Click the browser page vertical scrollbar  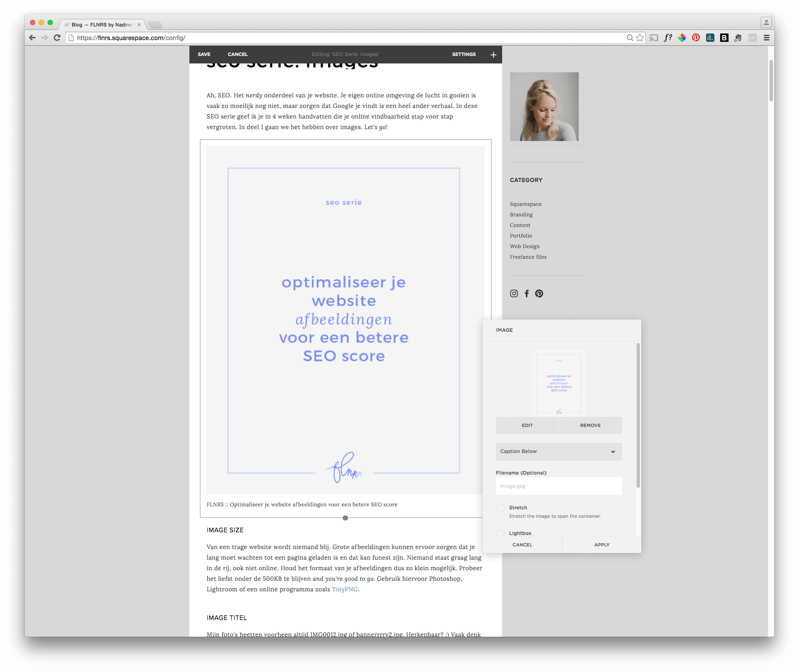tap(771, 81)
